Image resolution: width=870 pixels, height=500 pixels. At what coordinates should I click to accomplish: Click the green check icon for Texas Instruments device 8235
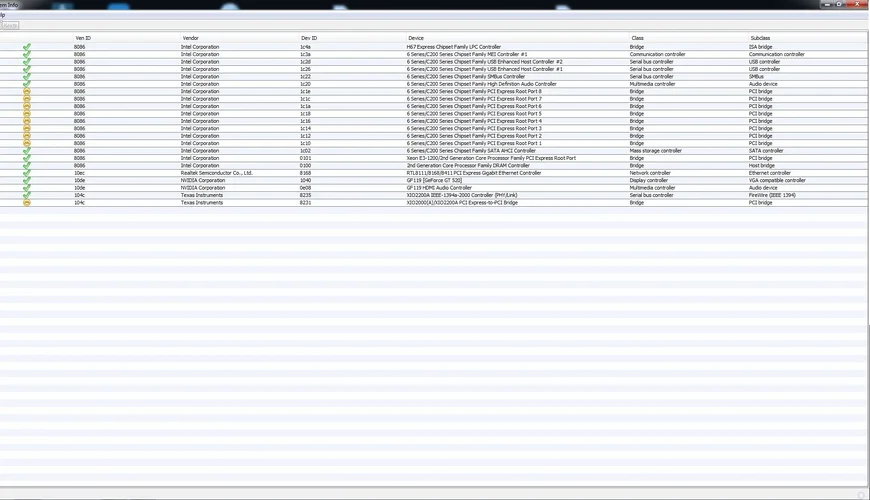pos(27,195)
